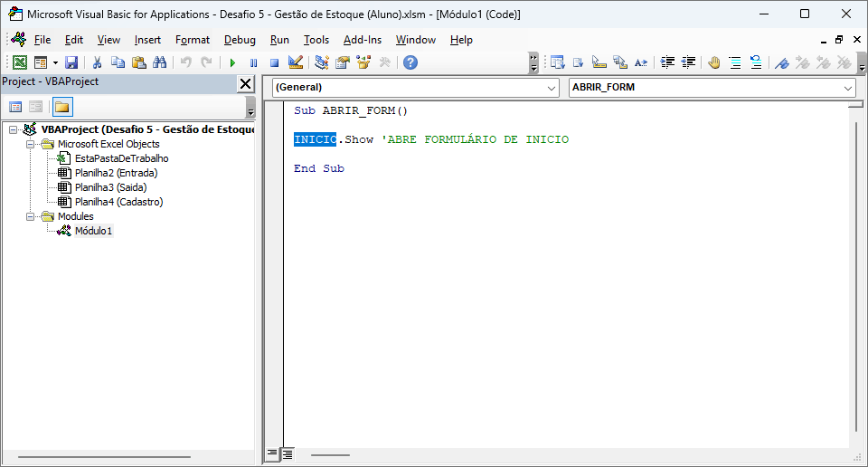
Task: Open the Insert UserForm dropdown arrow
Action: pos(55,62)
